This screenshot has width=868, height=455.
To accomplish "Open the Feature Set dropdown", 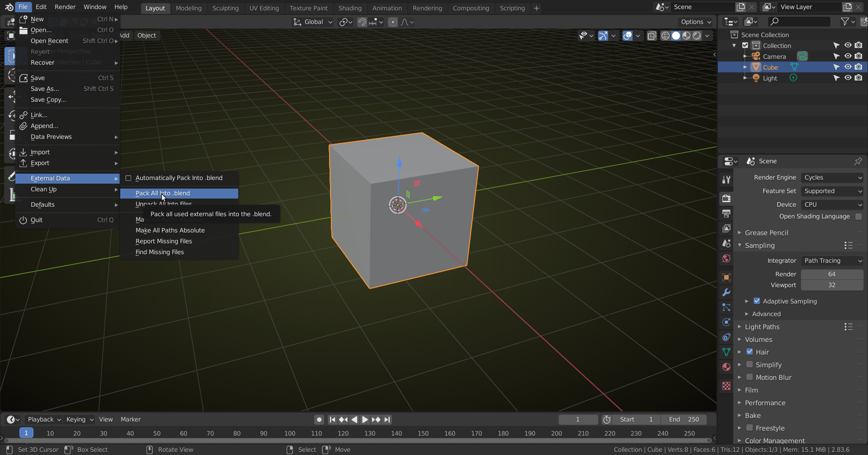I will pyautogui.click(x=832, y=191).
